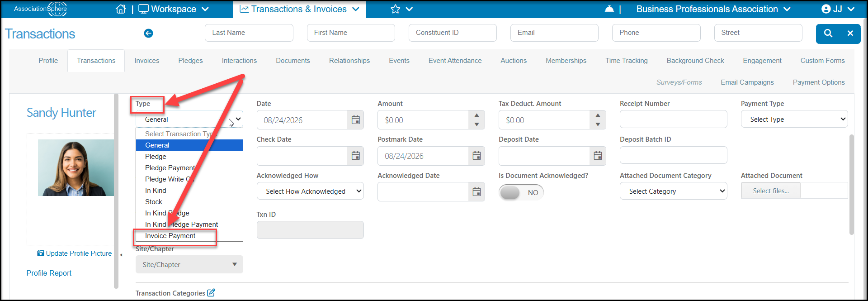Click the notifications bell icon

point(609,9)
